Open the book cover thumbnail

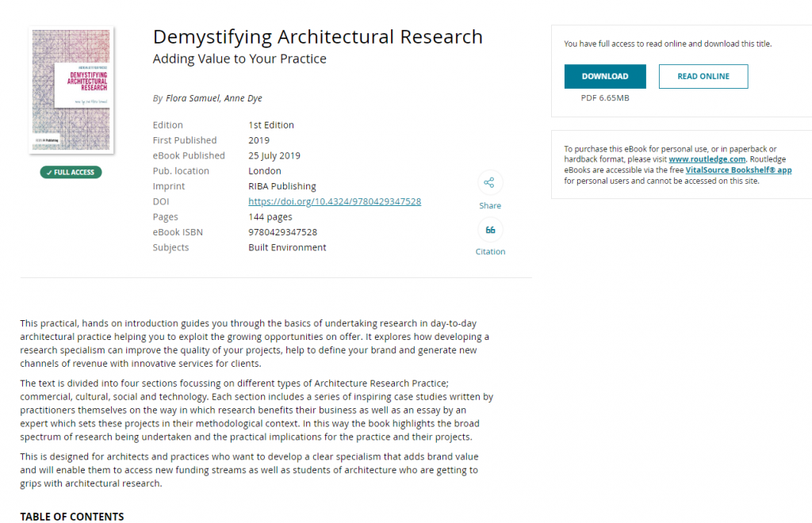click(71, 90)
